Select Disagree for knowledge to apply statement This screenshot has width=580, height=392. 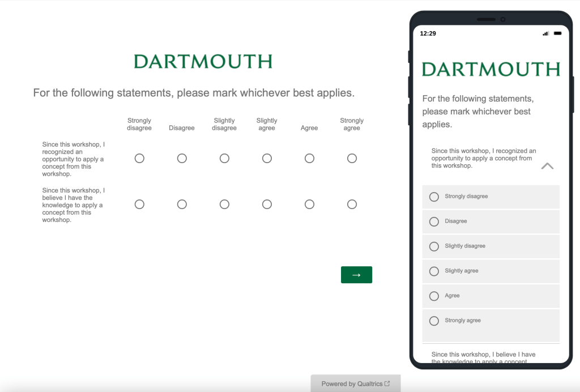[182, 204]
